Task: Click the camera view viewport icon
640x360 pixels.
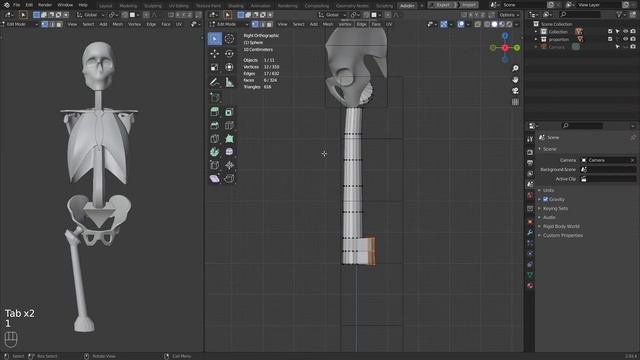Action: (516, 91)
